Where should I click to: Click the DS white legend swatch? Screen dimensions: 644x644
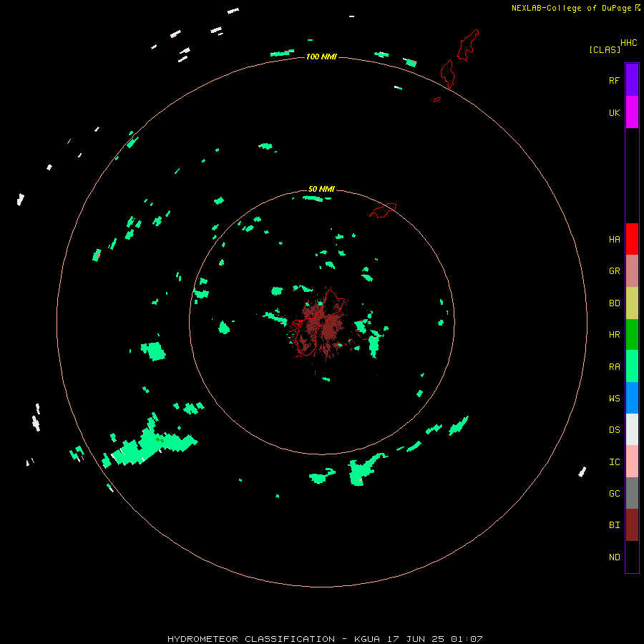[632, 429]
